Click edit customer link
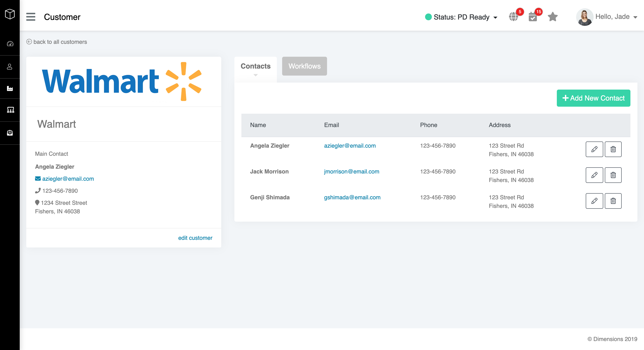 [x=195, y=238]
